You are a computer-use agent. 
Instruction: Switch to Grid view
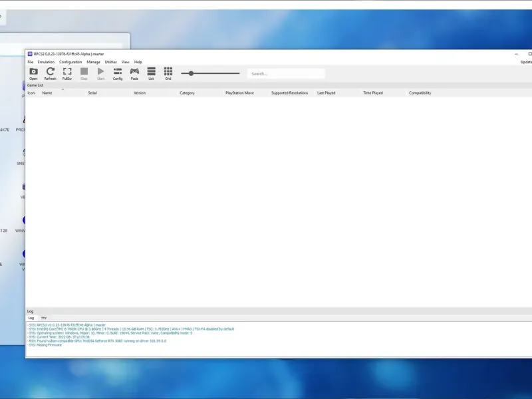[x=168, y=73]
